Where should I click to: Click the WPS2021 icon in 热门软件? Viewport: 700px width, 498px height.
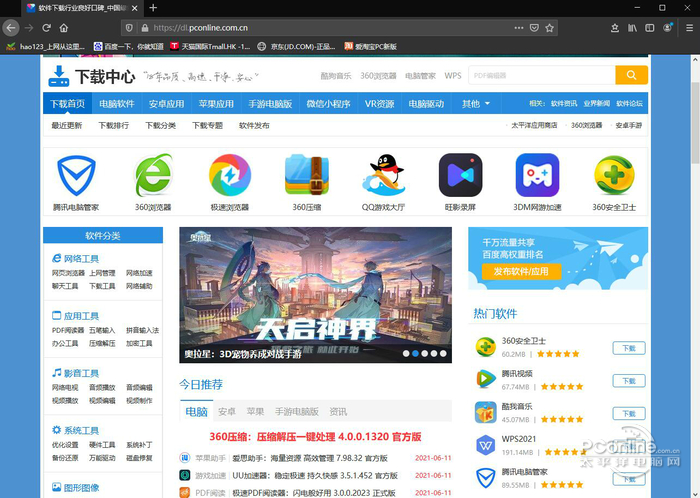click(486, 445)
